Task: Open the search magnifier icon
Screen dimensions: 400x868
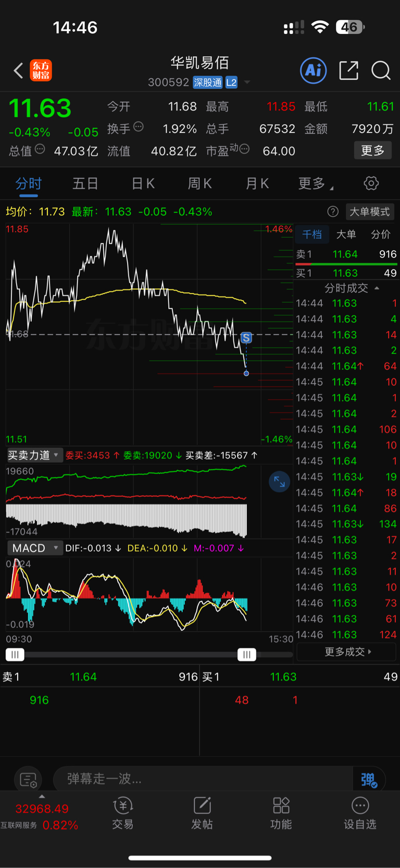Action: click(x=381, y=70)
